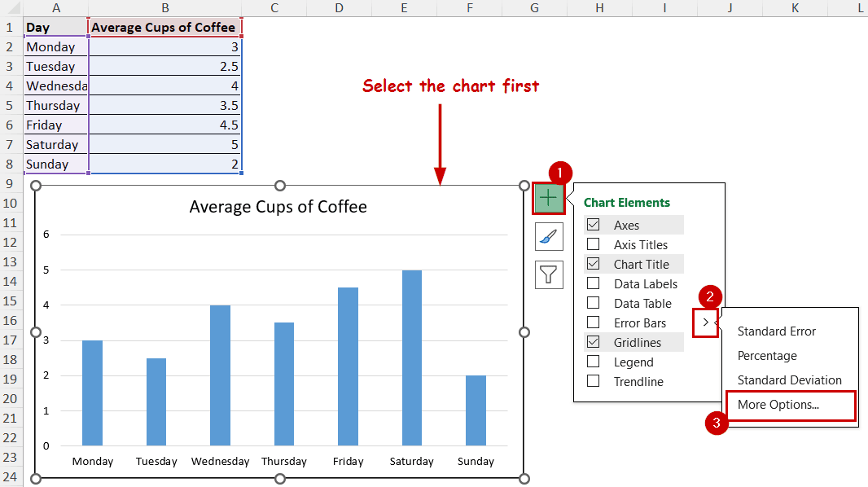
Task: Click the Sunday bar in the chart
Action: coord(476,410)
